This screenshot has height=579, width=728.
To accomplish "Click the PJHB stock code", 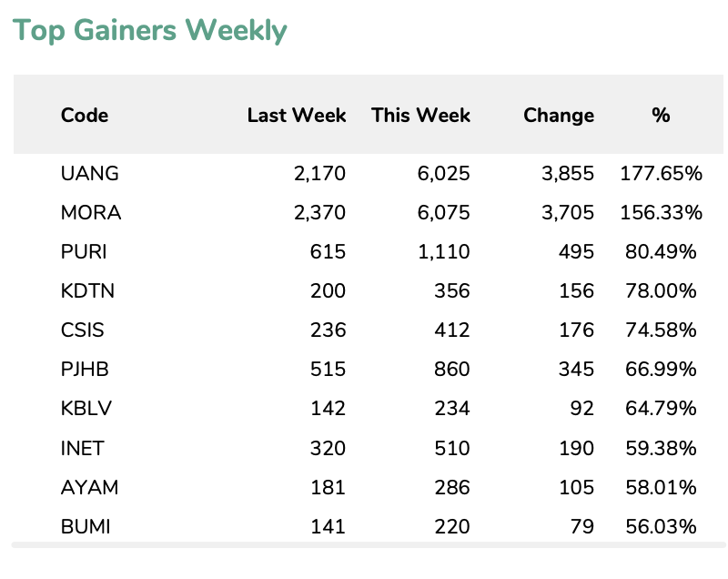I will (86, 370).
